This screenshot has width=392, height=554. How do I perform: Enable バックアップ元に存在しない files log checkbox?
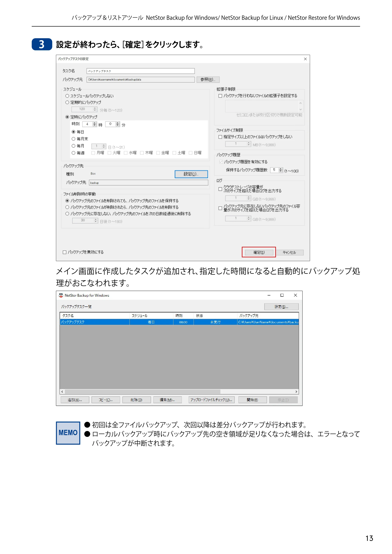point(220,208)
